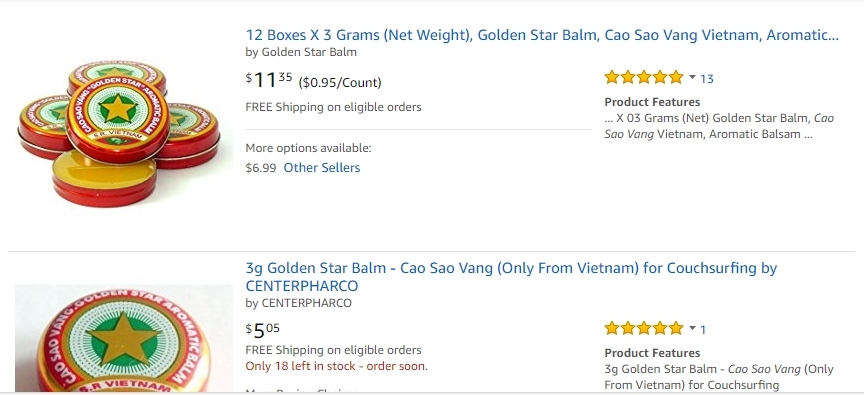Open the close-up balm tin image

point(123,338)
